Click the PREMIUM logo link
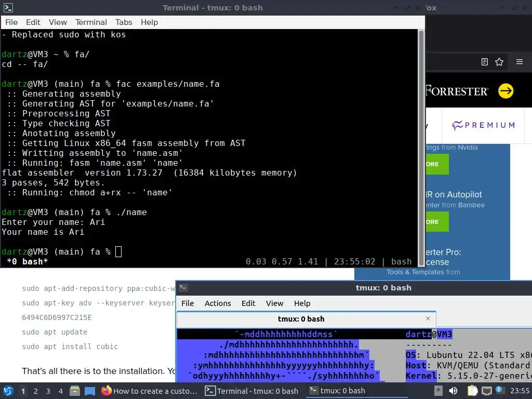Viewport: 532px width, 399px height. 483,125
